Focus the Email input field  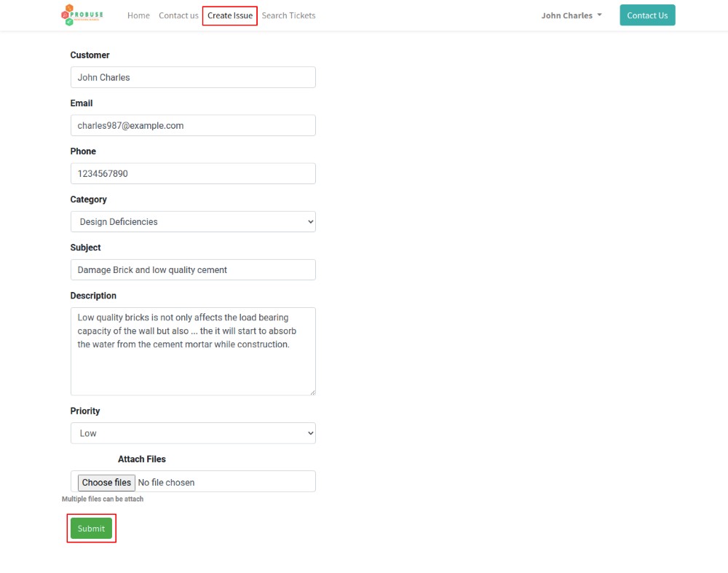[193, 125]
